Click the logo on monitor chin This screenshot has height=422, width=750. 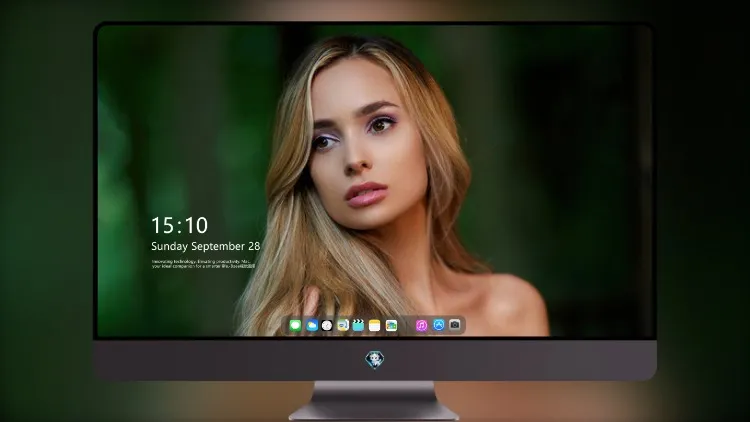(x=375, y=359)
